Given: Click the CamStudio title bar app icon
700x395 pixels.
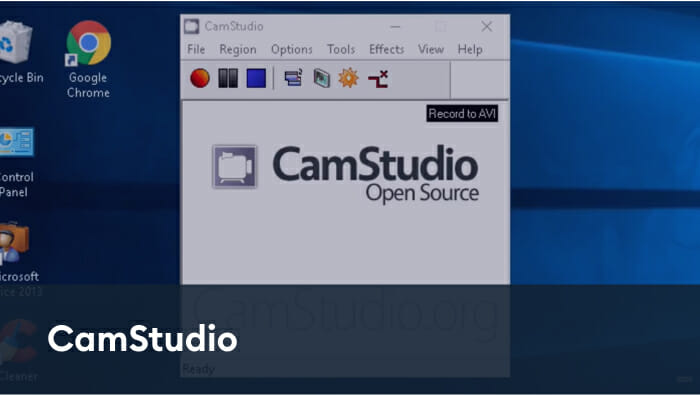Looking at the screenshot, I should tap(192, 26).
